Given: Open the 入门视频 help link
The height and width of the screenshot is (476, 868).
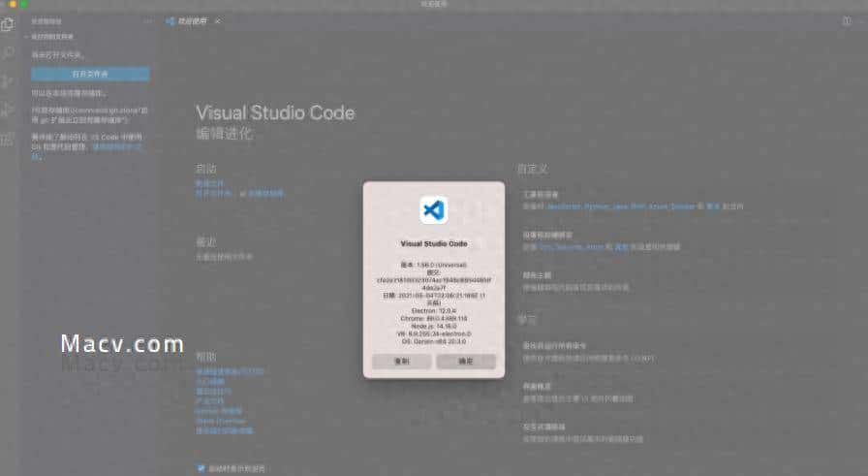Looking at the screenshot, I should 210,381.
